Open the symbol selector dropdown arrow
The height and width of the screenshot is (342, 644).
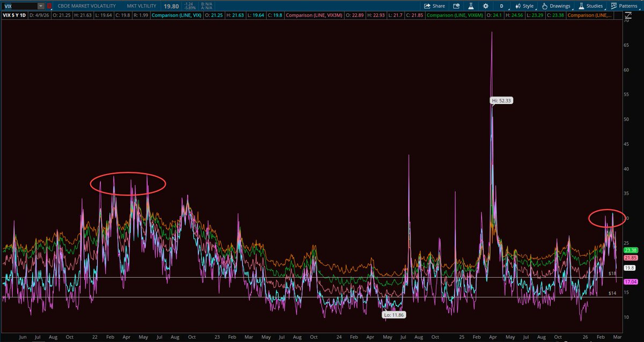click(41, 6)
